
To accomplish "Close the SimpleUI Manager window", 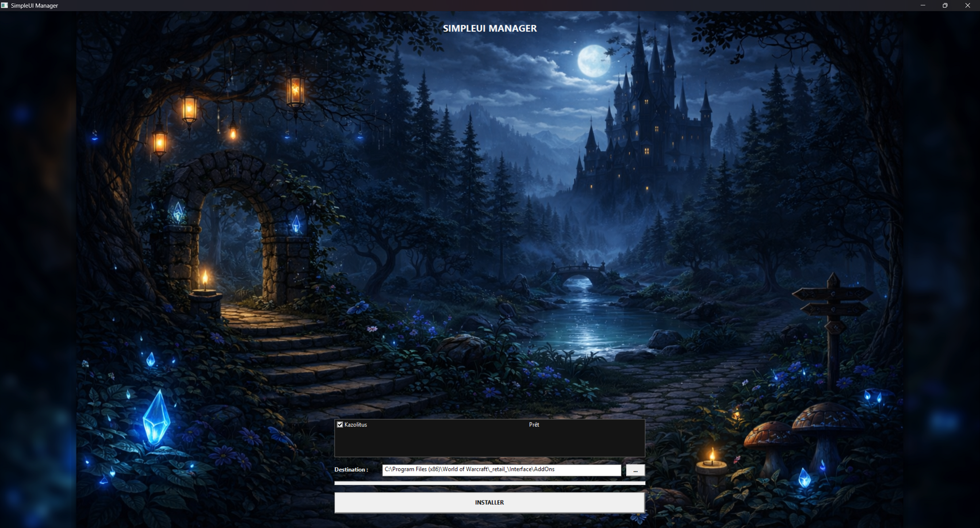I will pyautogui.click(x=968, y=5).
